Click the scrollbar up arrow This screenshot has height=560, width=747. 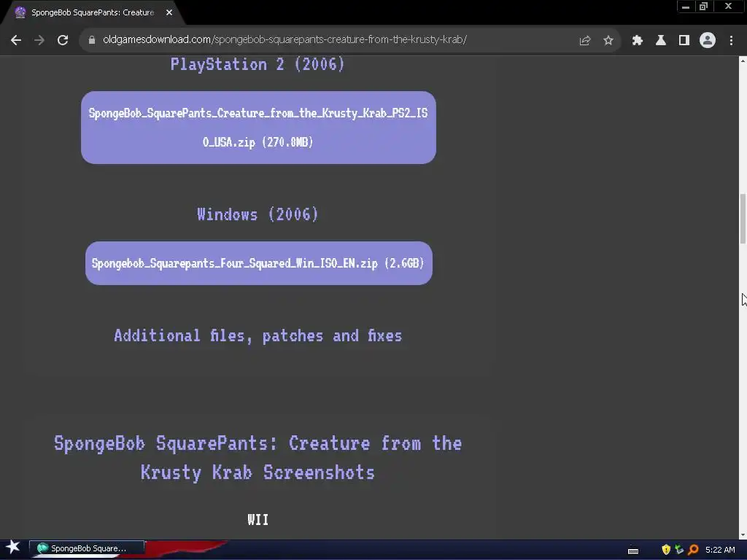coord(743,61)
